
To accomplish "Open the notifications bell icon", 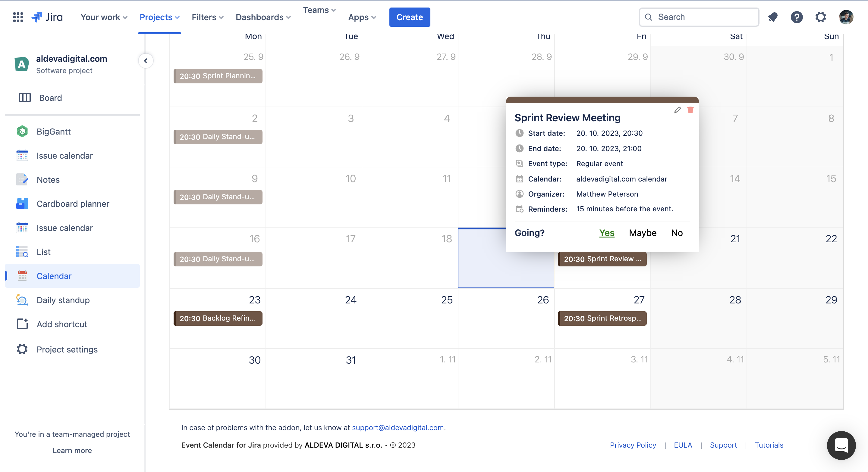I will pos(773,17).
